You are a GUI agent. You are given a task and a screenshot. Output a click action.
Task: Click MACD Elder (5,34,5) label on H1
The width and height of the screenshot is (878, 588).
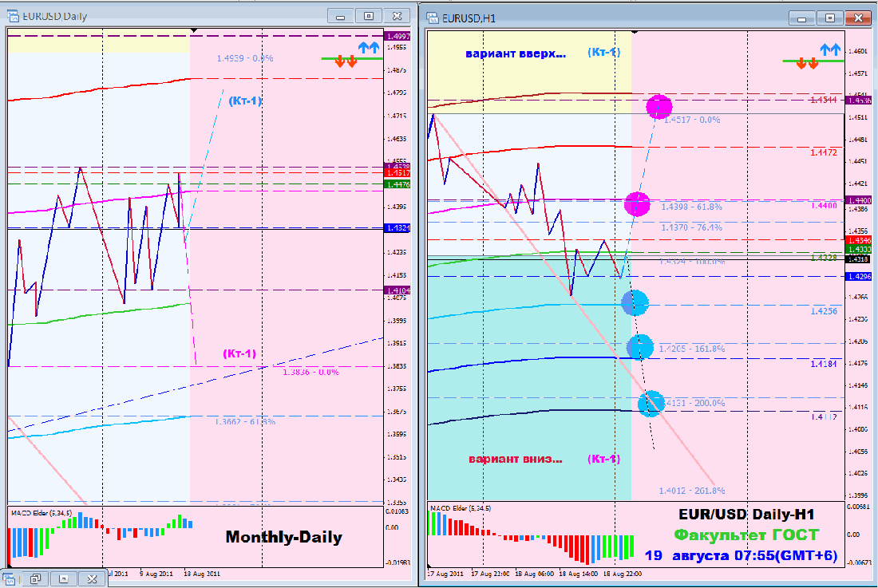[x=461, y=508]
